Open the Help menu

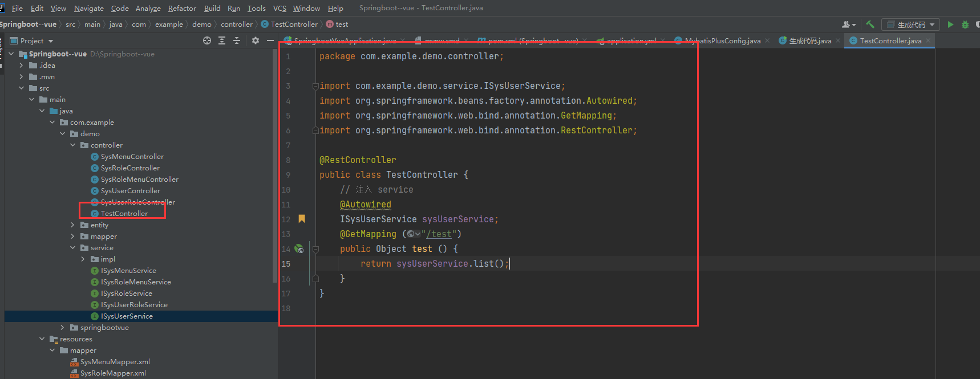335,8
